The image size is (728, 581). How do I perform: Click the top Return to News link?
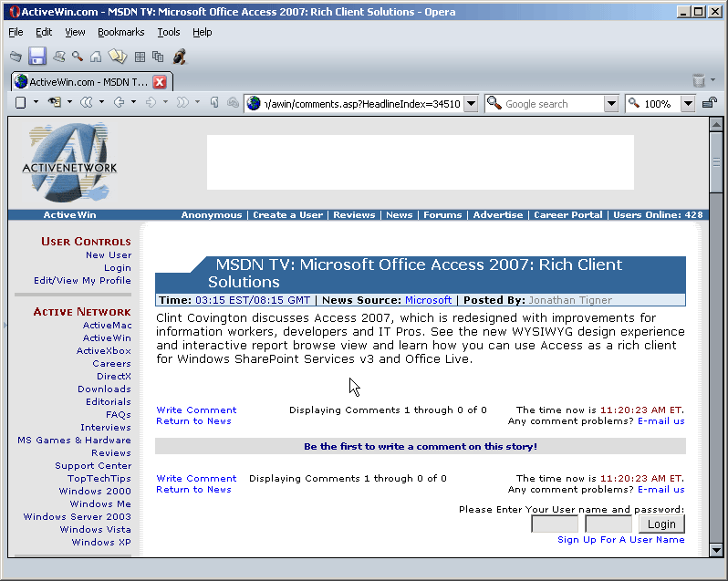click(x=193, y=421)
